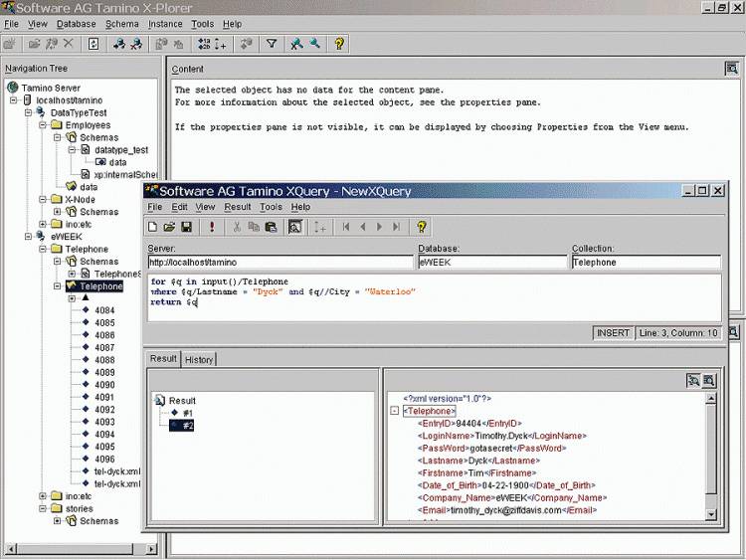This screenshot has width=746, height=560.
Task: Click the Connect to server icon in X-Plorer toolbar
Action: 119,44
